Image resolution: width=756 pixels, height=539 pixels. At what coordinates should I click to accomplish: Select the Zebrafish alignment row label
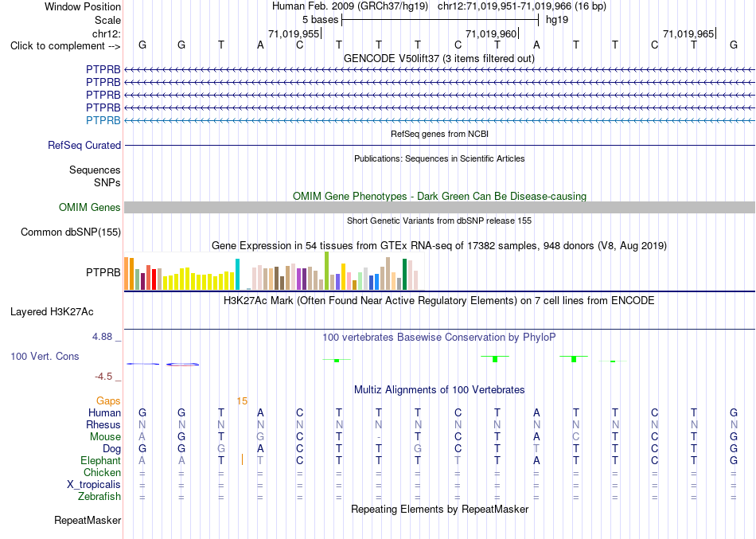point(99,497)
